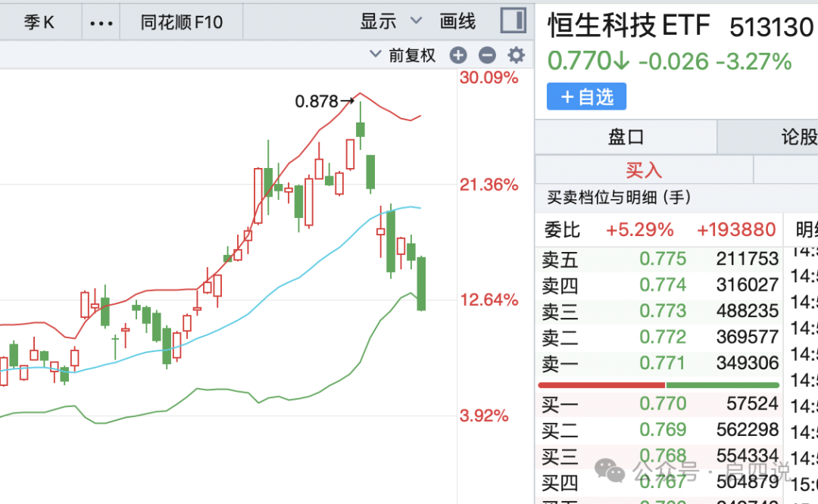Zoom in with the plus icon

(458, 54)
